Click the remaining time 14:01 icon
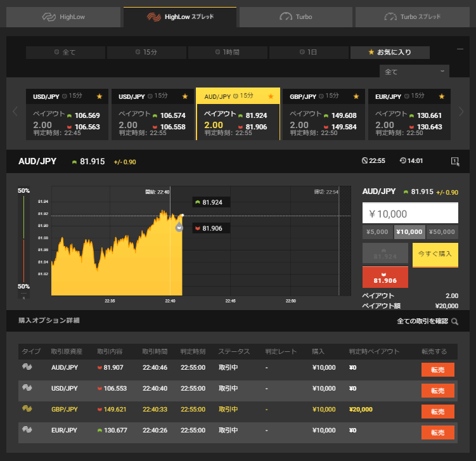 click(x=403, y=160)
